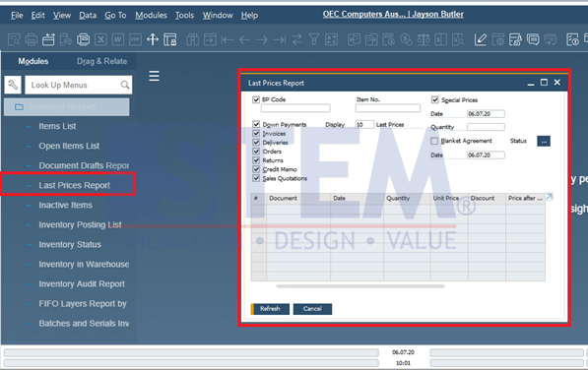Go to Next Record arrow
The image size is (588, 370).
pos(262,39)
